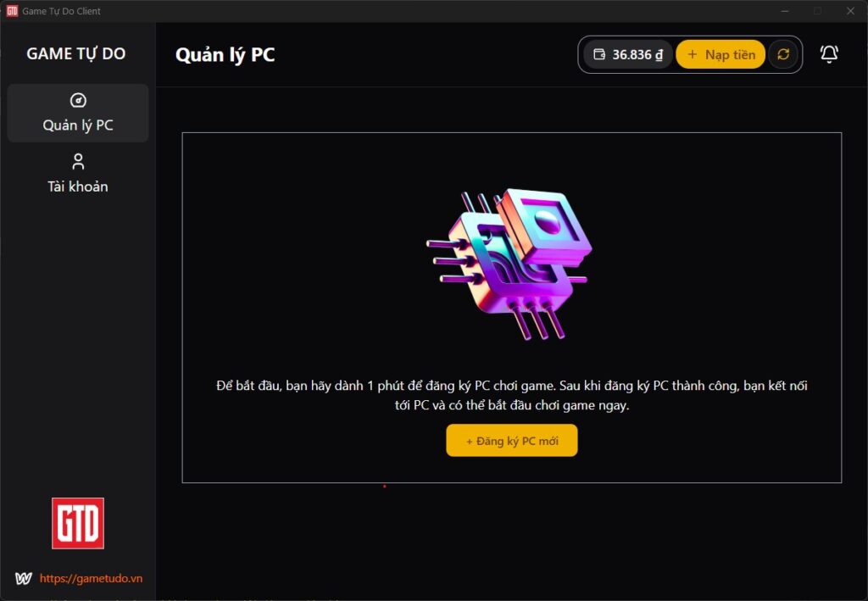This screenshot has height=601, width=868.
Task: Click the person icon above Tài khoản
Action: [x=78, y=162]
